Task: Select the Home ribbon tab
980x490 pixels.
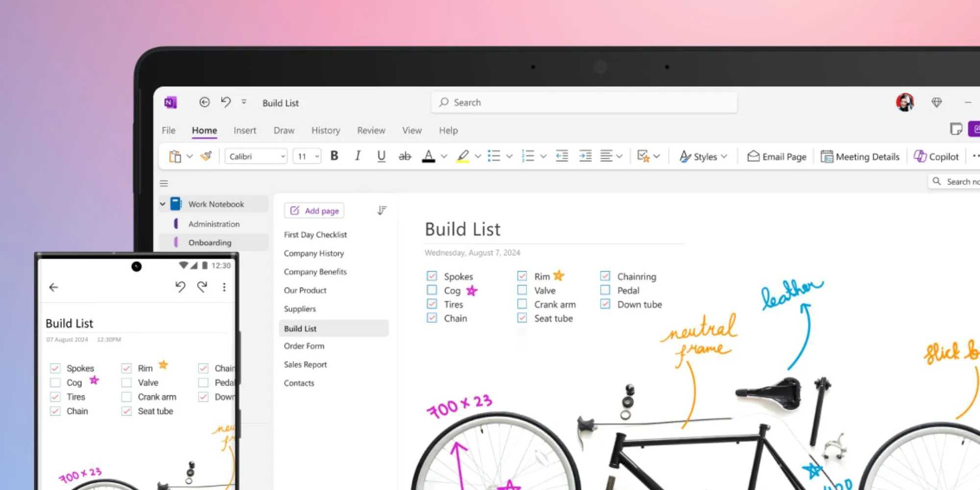Action: click(x=204, y=130)
